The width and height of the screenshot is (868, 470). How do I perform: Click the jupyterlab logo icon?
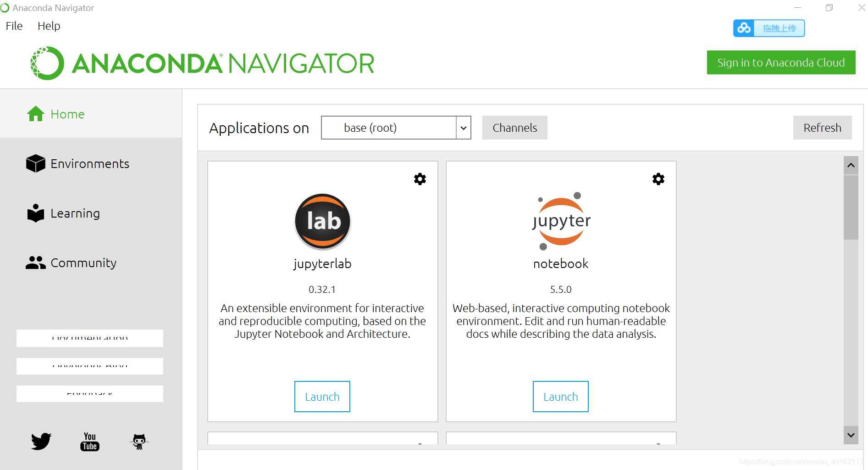[x=323, y=222]
